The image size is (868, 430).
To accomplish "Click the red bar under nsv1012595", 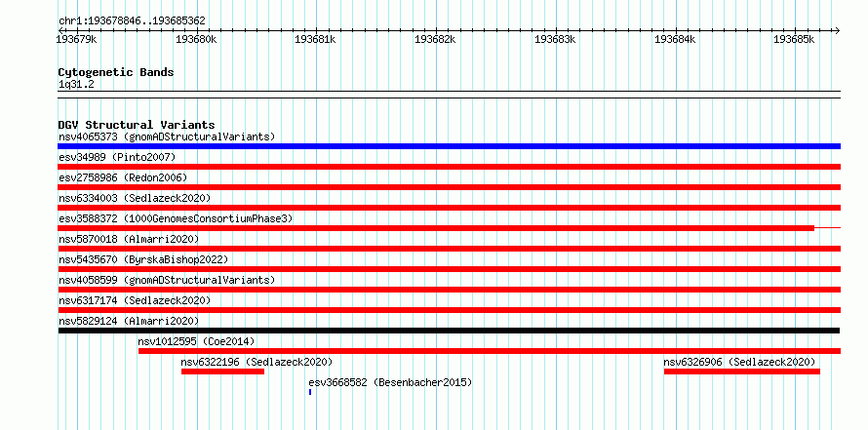I will (490, 351).
